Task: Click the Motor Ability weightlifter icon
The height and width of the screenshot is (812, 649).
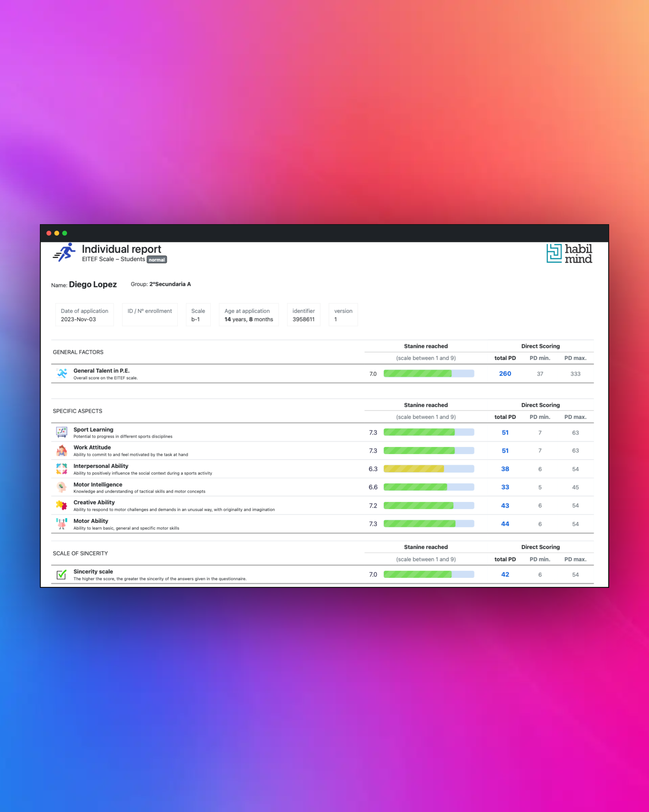Action: [x=62, y=524]
